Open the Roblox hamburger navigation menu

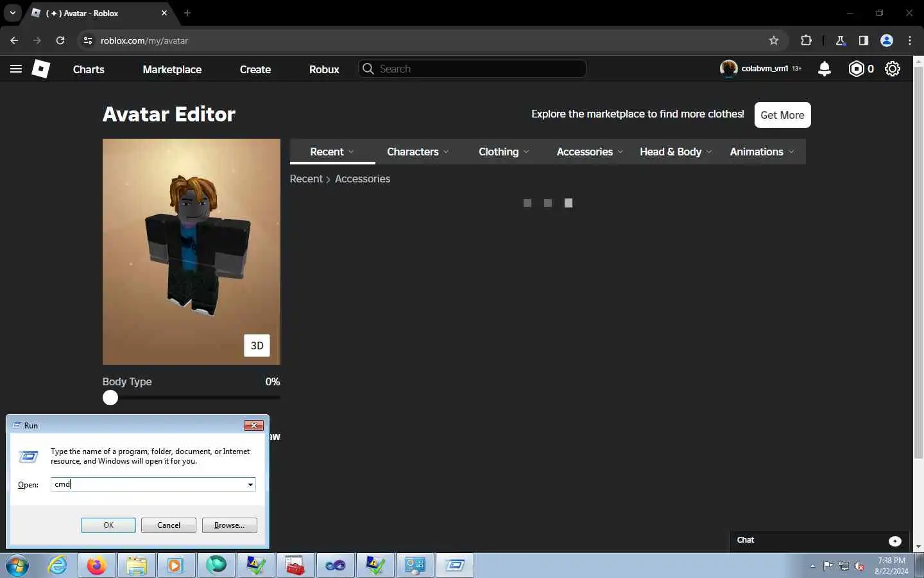[16, 69]
